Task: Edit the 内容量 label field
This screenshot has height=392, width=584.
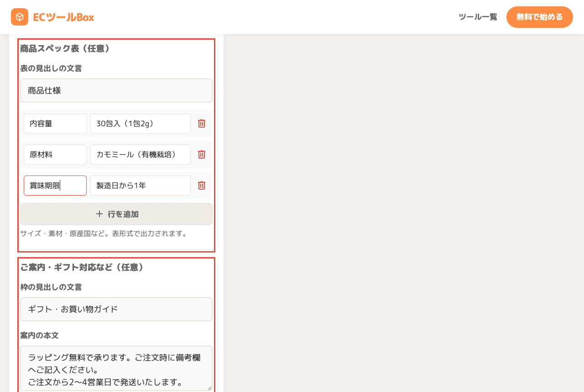Action: [55, 124]
